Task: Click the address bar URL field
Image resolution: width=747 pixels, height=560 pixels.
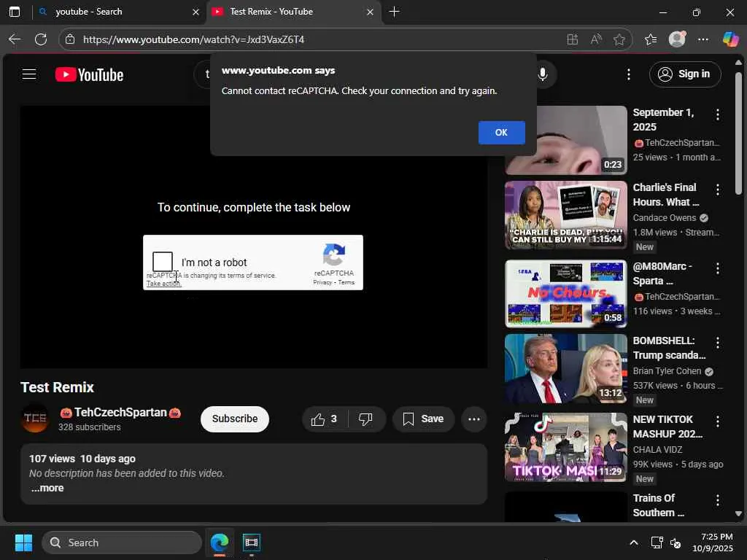Action: [x=314, y=39]
